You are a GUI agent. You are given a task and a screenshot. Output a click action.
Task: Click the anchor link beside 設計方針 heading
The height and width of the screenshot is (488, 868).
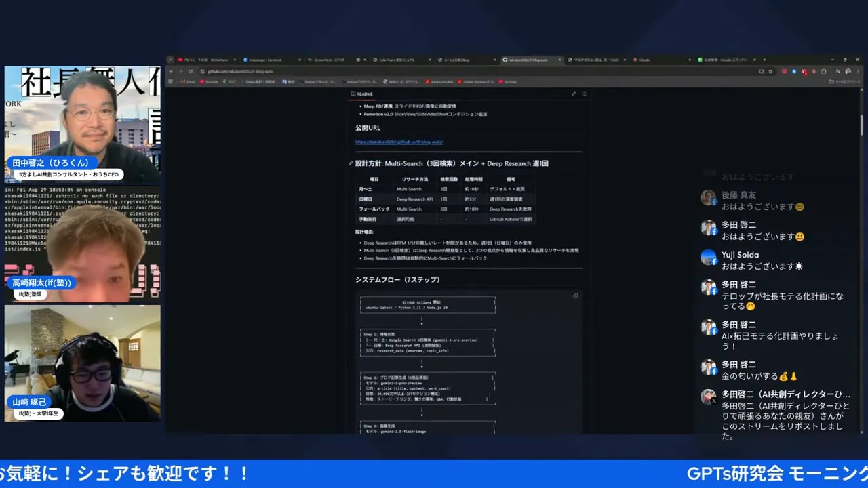pos(350,163)
